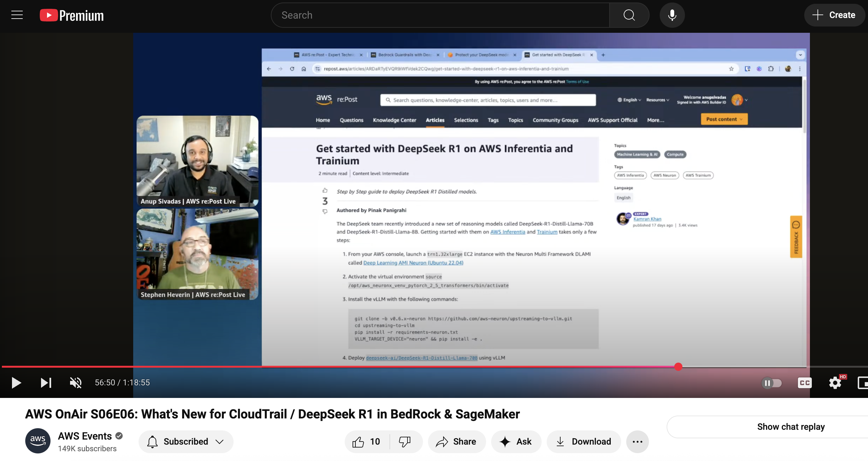Open the YouTube hamburger guide menu

(17, 15)
